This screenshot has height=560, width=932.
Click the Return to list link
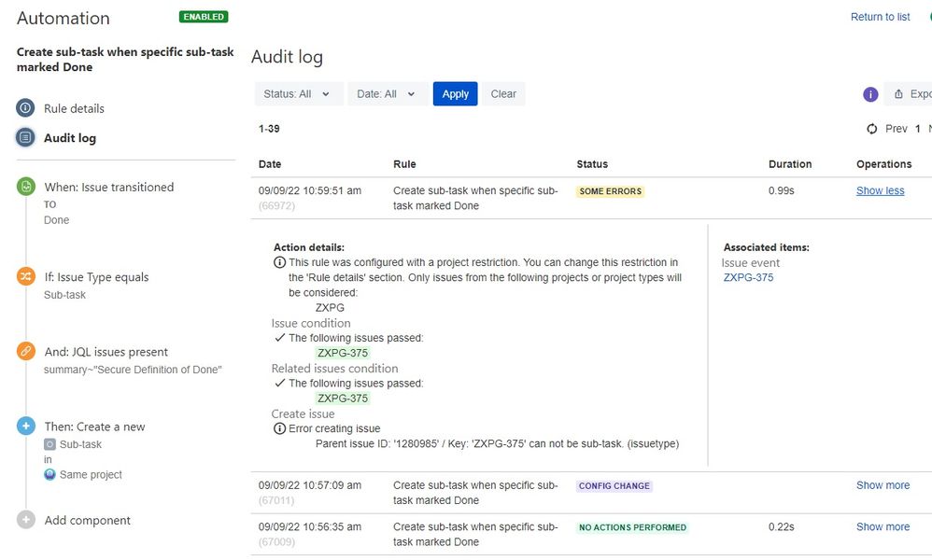(881, 17)
